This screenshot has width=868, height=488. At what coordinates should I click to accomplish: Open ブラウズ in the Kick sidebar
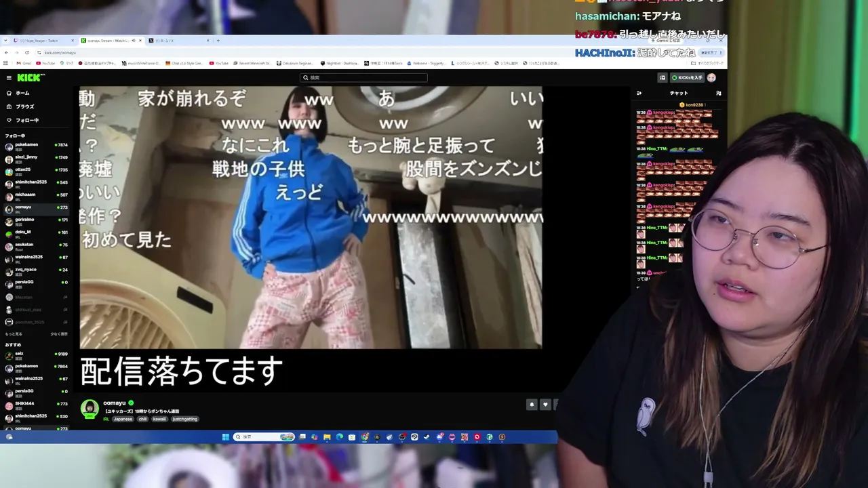click(37, 106)
